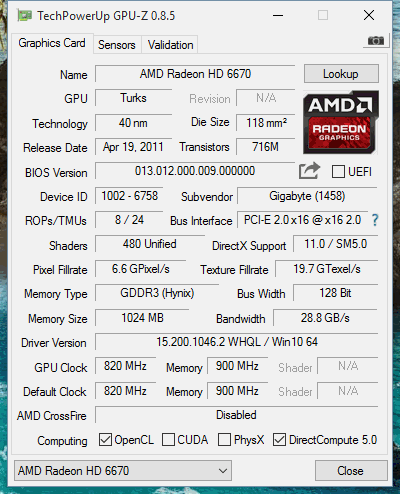Toggle the PhysX checkbox
The image size is (400, 494).
pyautogui.click(x=224, y=440)
